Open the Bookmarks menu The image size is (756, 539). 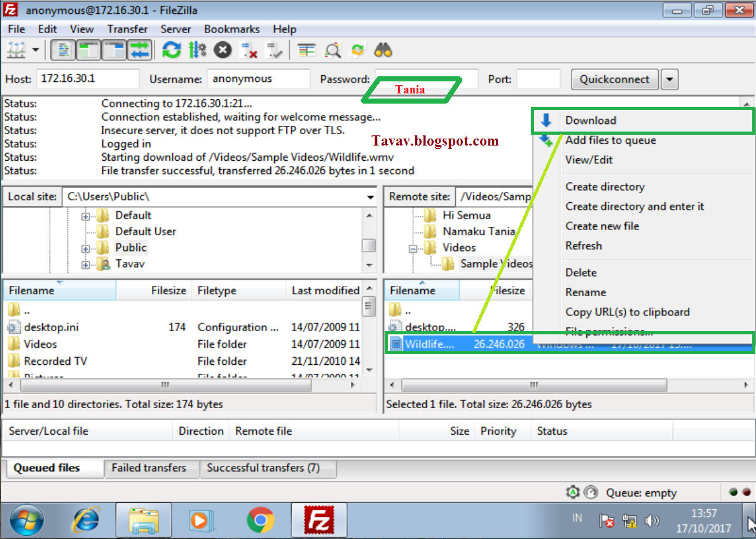(231, 29)
